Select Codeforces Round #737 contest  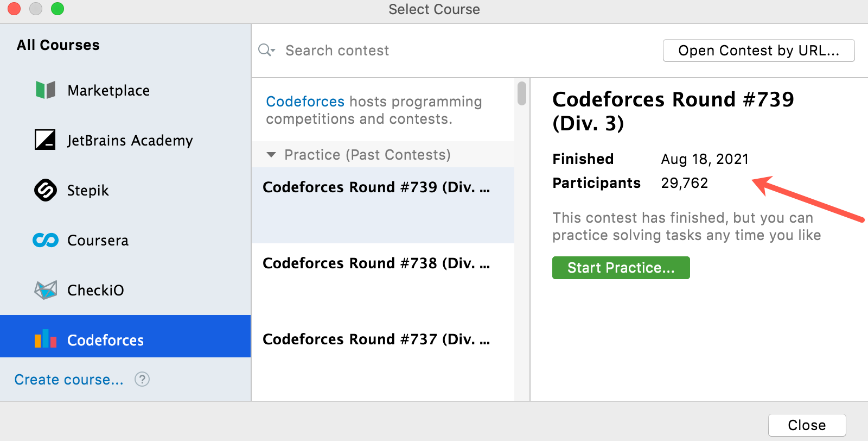pos(376,339)
